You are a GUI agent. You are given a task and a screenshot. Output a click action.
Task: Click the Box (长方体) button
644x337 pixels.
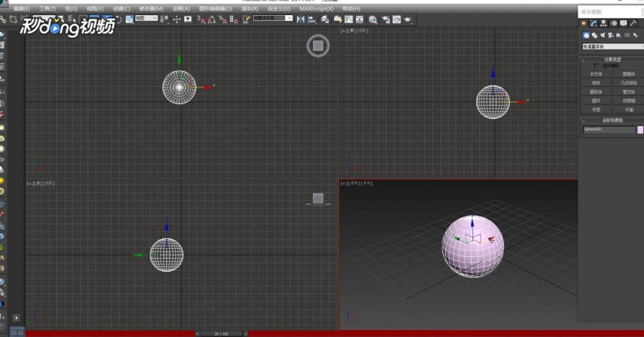point(596,74)
